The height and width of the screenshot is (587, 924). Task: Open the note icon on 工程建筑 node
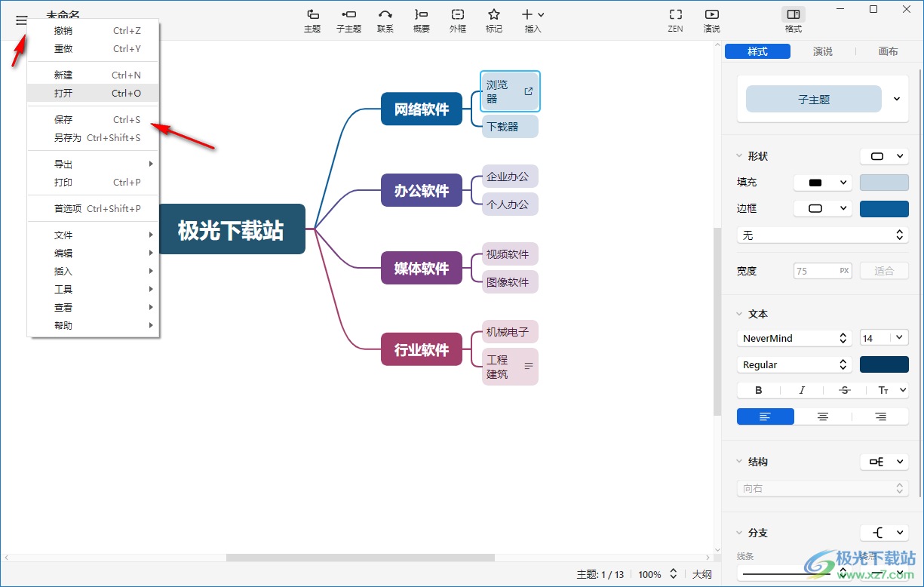[x=529, y=366]
